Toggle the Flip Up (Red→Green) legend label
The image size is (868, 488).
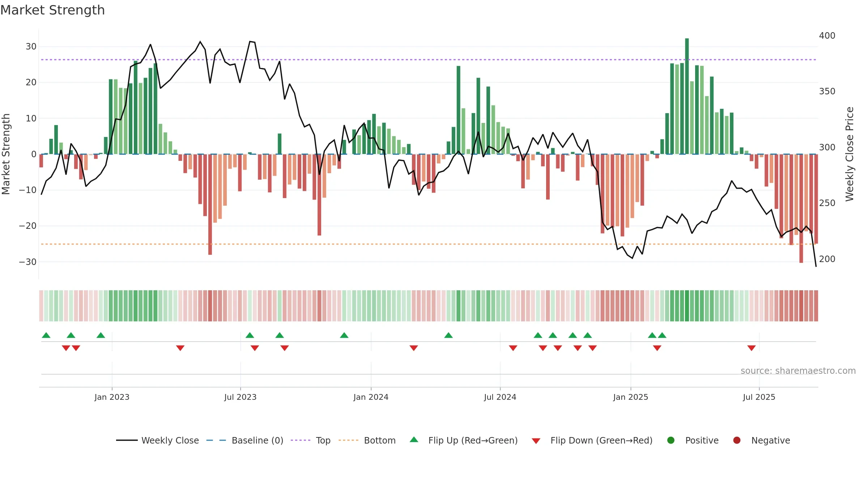click(473, 440)
